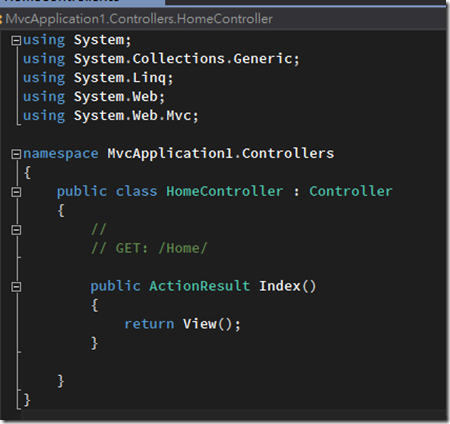Collapse the namespace MvcApplication1.Controllers block
The height and width of the screenshot is (424, 450).
click(16, 154)
